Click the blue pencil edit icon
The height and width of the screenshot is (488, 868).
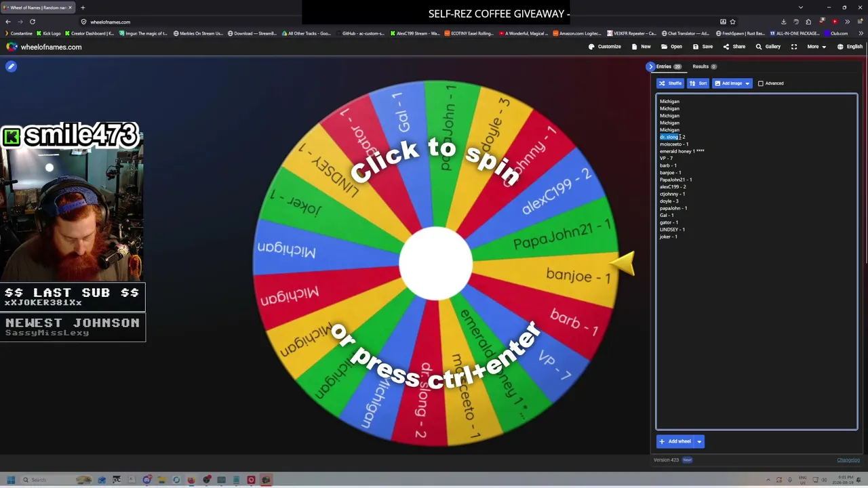11,66
